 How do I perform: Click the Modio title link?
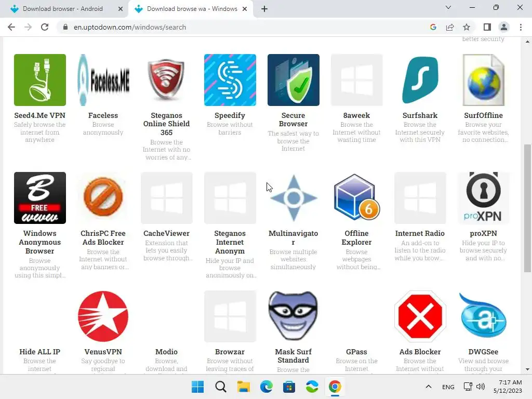click(166, 352)
